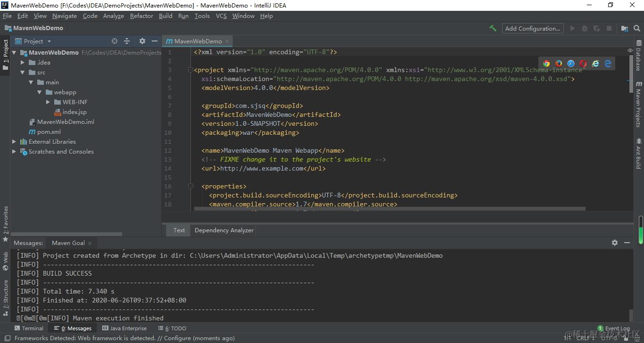Image resolution: width=644 pixels, height=343 pixels.
Task: Click the editor horizontal scrollbar
Action: coord(389,209)
